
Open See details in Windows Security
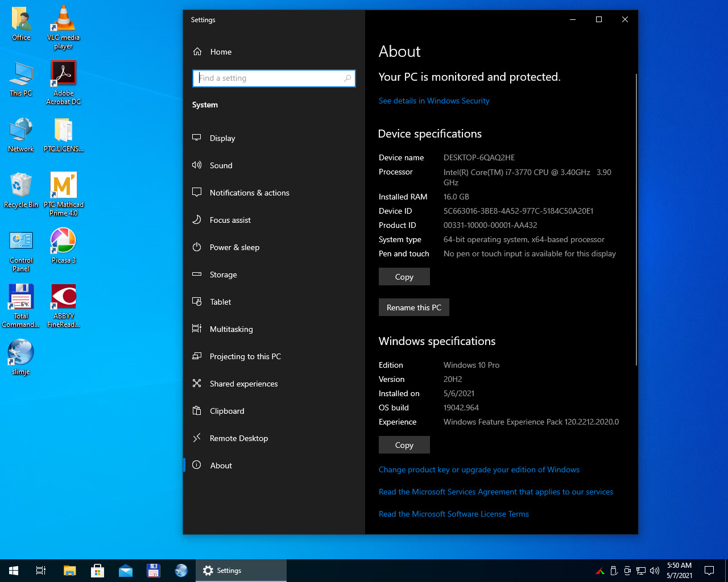tap(434, 101)
